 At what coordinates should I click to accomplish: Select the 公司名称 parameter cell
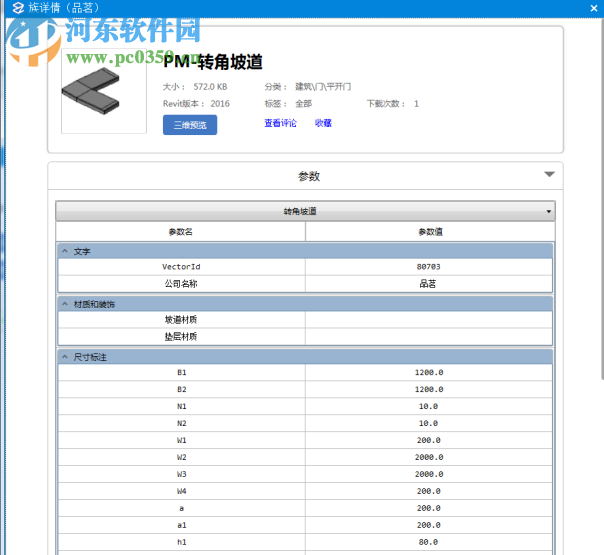[181, 284]
